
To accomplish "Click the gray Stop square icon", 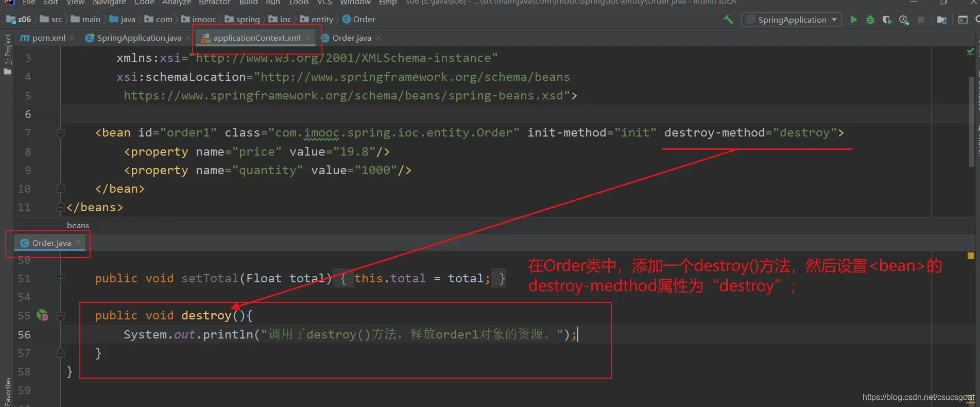I will (x=921, y=20).
